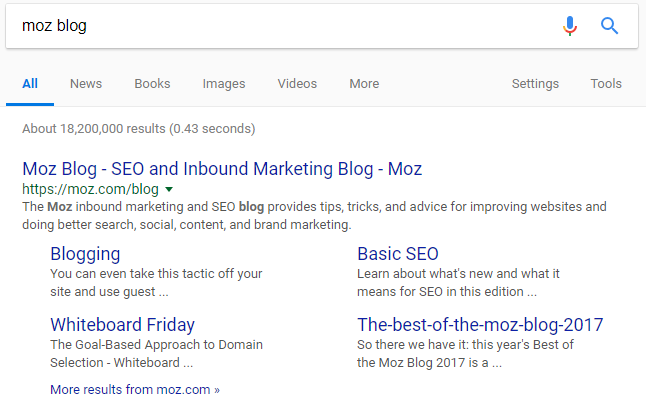This screenshot has height=408, width=646.
Task: Open The-best-of-the-moz-blog-2017 link
Action: (x=480, y=325)
